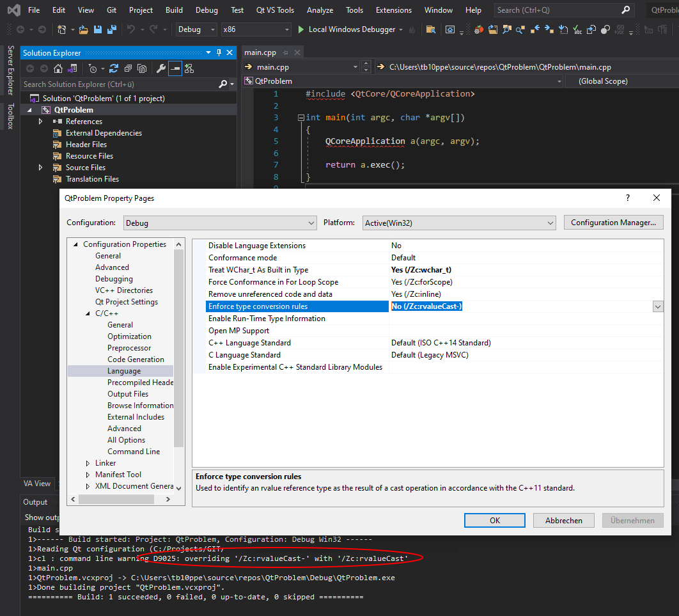
Task: Toggle Solution Explorer auto-hide pin
Action: pyautogui.click(x=219, y=52)
